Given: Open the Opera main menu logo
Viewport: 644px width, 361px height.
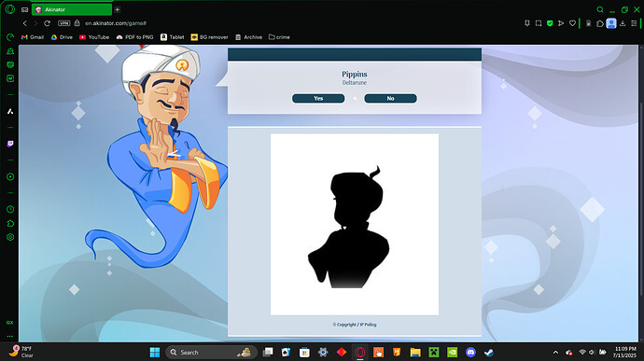Looking at the screenshot, I should (x=10, y=9).
